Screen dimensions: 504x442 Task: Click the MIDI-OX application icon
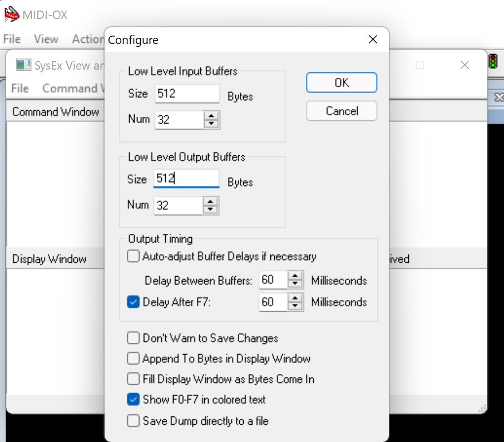(11, 14)
